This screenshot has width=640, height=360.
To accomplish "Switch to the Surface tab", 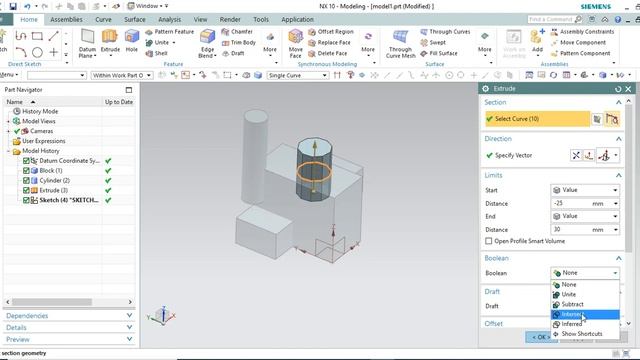I will coord(135,20).
